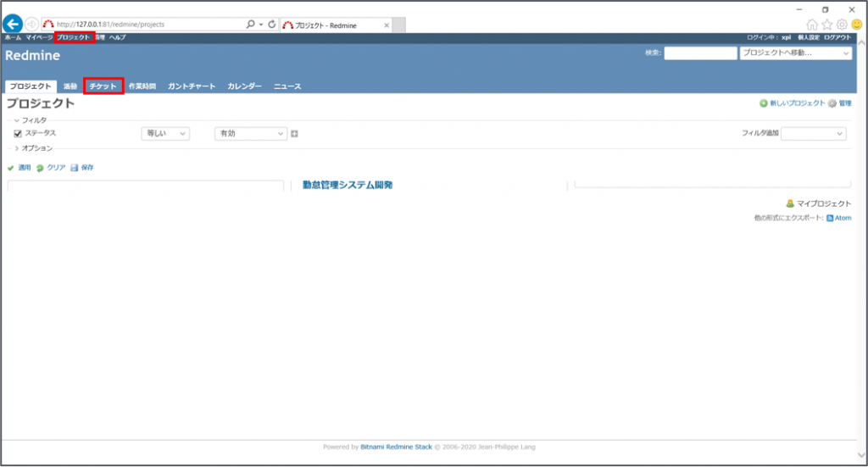The image size is (868, 467).
Task: Open the フィルタ追加 dropdown
Action: click(x=813, y=134)
